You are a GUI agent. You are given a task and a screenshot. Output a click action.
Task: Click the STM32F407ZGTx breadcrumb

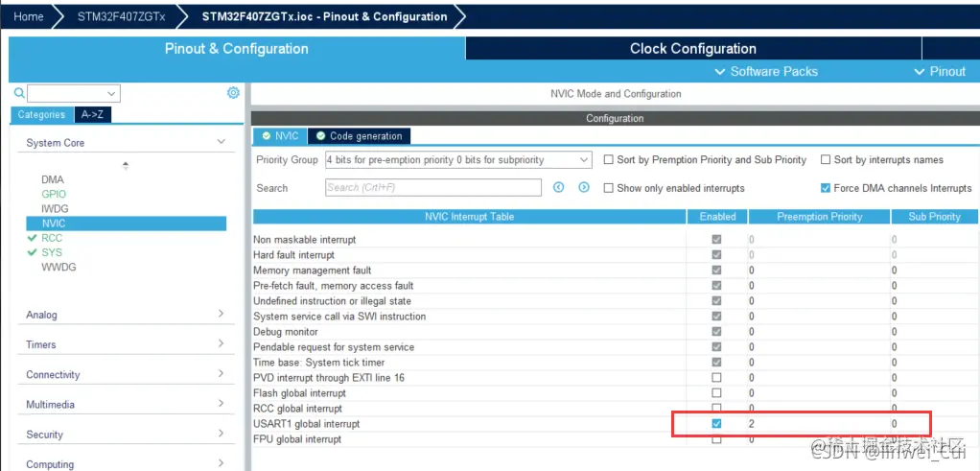(121, 16)
